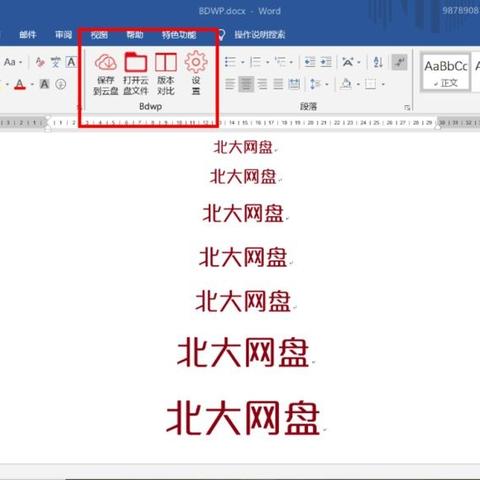The height and width of the screenshot is (480, 480).
Task: Expand Change Case dropdown arrow
Action: (x=21, y=62)
